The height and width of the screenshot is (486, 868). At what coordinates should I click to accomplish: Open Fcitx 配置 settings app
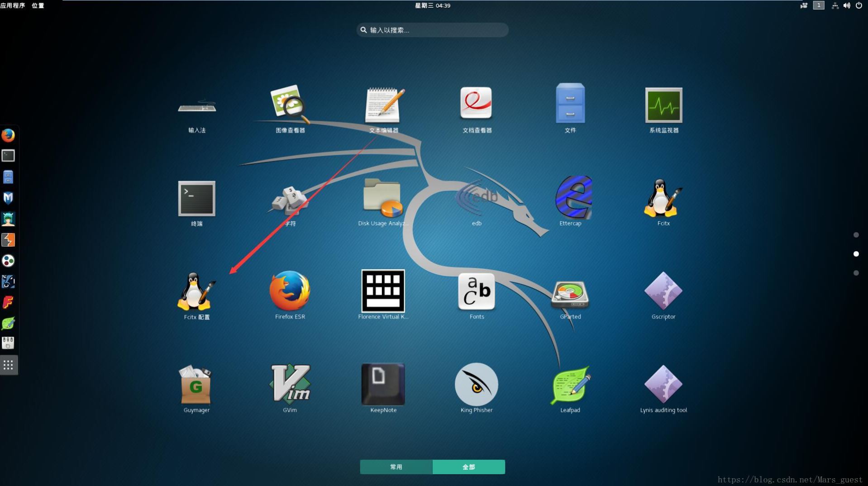click(x=197, y=295)
